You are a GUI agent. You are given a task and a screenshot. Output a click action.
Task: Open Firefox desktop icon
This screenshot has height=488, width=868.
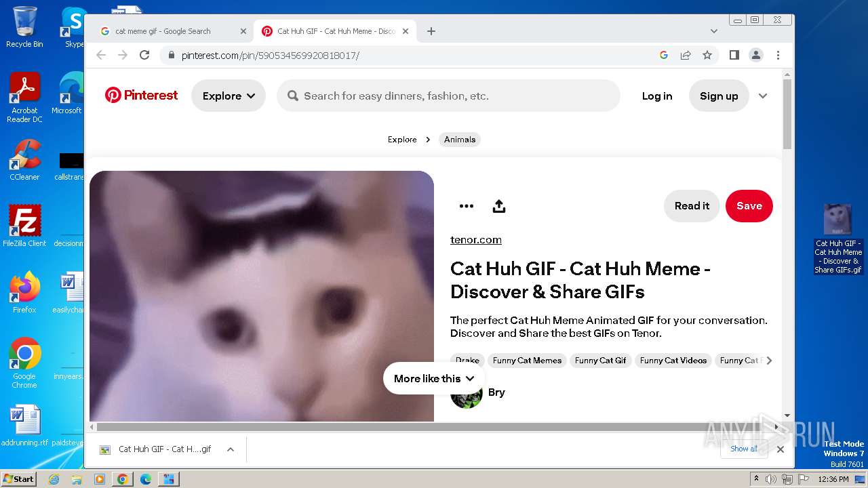coord(24,292)
